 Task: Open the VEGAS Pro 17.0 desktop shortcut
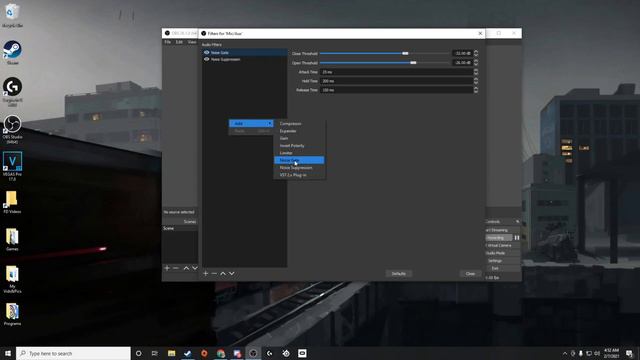pos(12,167)
